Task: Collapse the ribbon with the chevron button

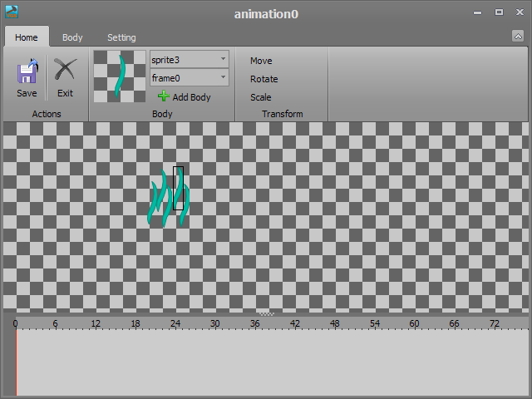Action: point(517,36)
